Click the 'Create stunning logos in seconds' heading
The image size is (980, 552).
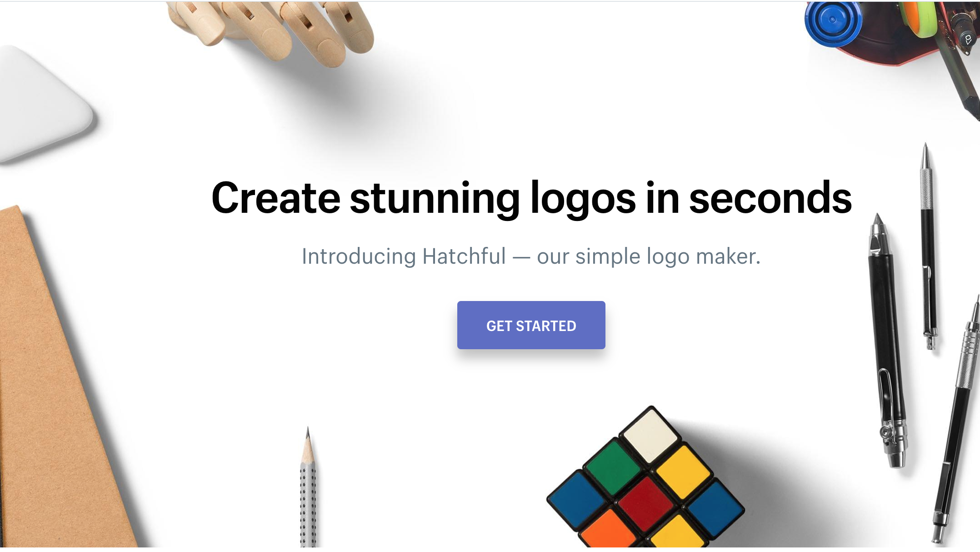point(531,197)
